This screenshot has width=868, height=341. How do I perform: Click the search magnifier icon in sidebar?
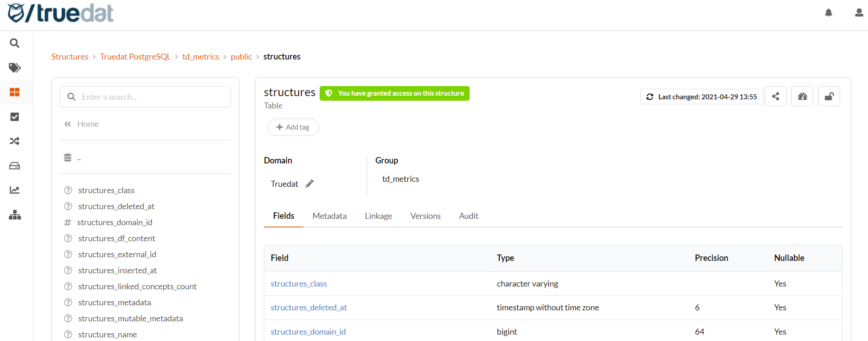15,43
